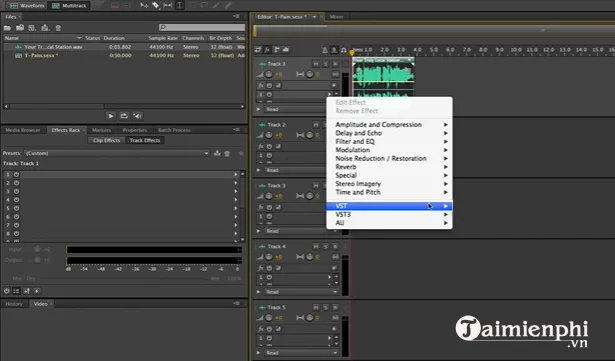Open Amplitude and Compression submenu
Viewport: 615px width, 361px height.
point(389,124)
